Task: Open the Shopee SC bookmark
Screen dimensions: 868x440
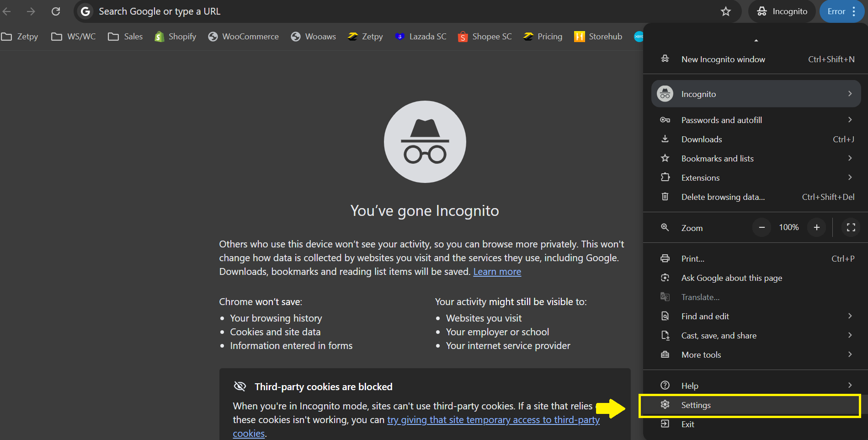Action: [x=485, y=37]
